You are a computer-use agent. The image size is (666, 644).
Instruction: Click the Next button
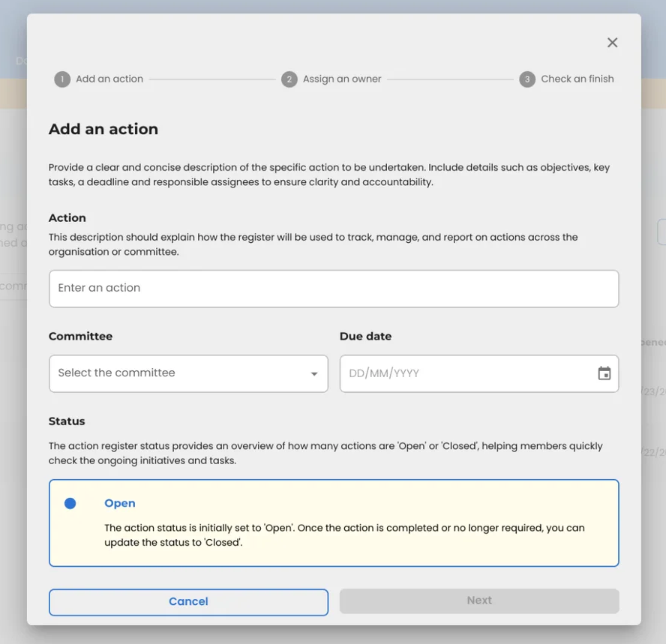(479, 601)
